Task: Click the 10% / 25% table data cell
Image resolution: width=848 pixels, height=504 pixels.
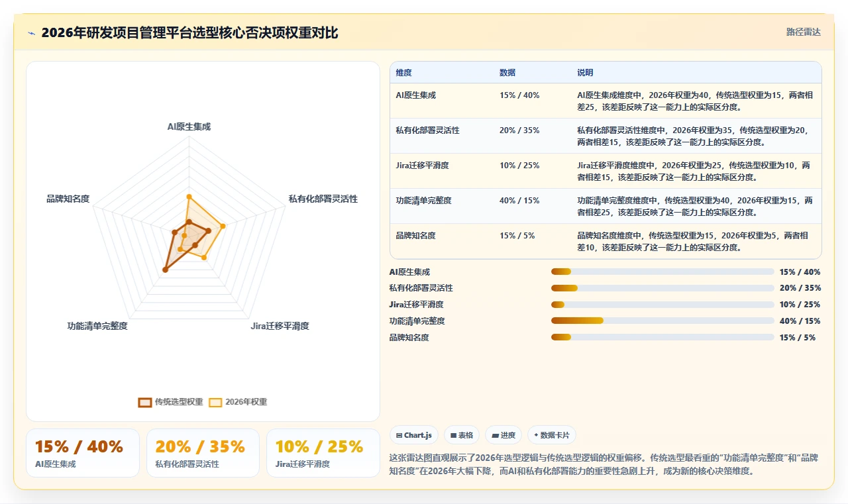Action: click(519, 166)
